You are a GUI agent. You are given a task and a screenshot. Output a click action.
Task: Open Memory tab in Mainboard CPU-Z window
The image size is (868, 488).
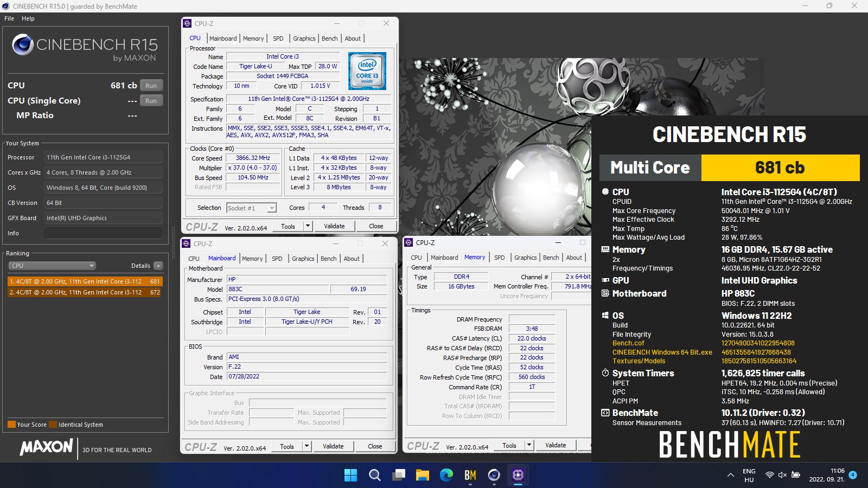[252, 259]
